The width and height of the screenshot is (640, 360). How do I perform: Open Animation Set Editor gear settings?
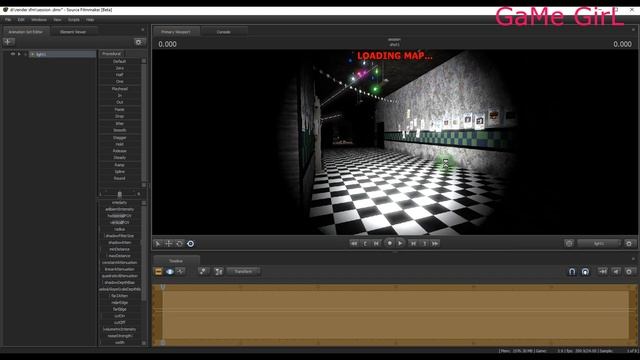pos(139,42)
